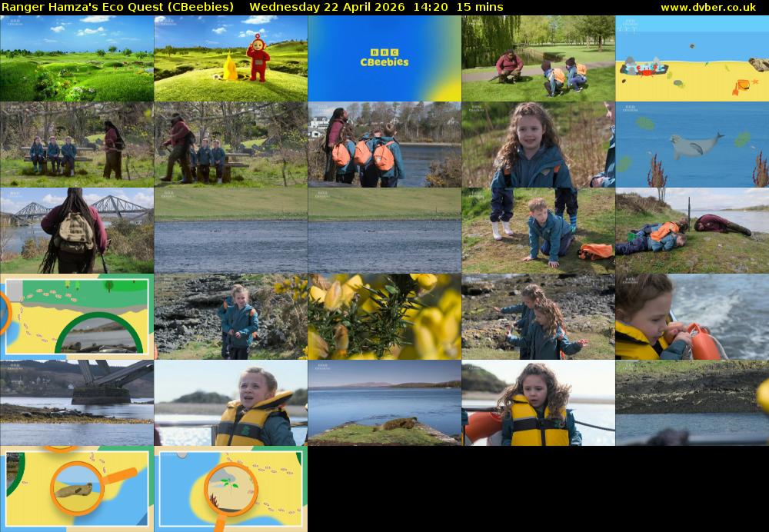This screenshot has height=532, width=769.
Task: Open thumbnail of seal resting on grassy islet
Action: (x=384, y=403)
